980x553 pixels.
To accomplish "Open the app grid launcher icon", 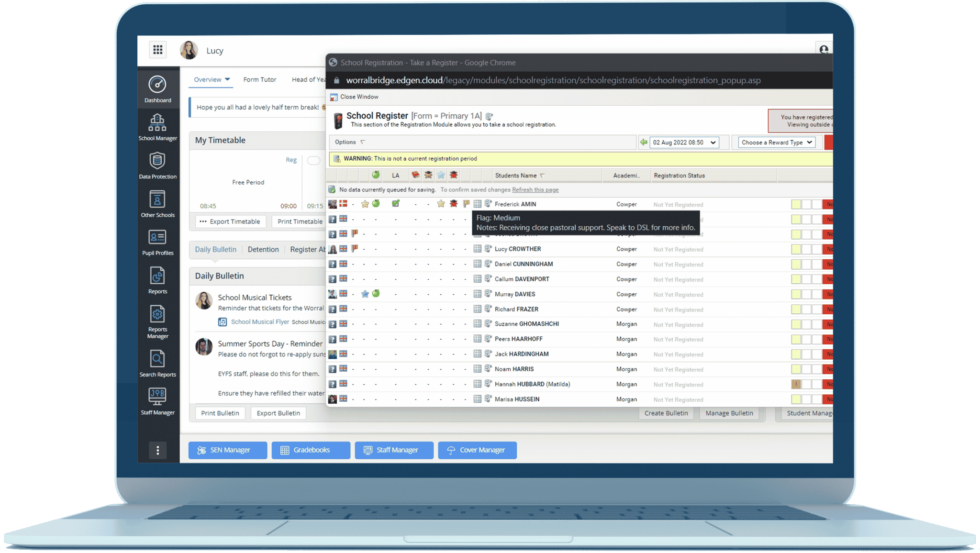I will [157, 50].
